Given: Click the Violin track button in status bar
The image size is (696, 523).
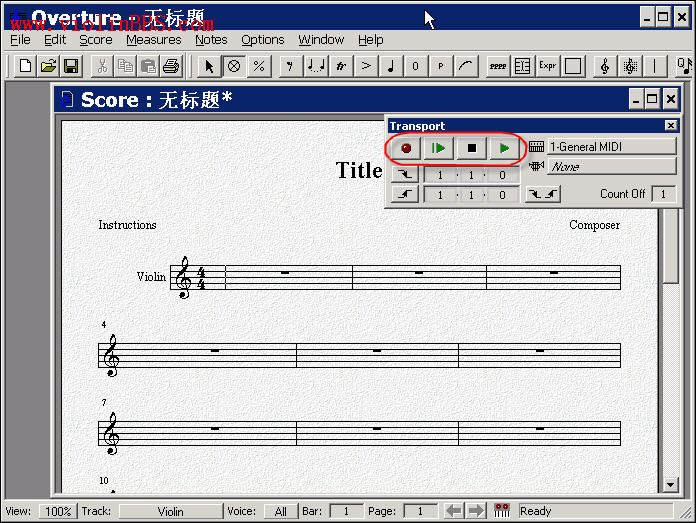Looking at the screenshot, I should point(170,511).
